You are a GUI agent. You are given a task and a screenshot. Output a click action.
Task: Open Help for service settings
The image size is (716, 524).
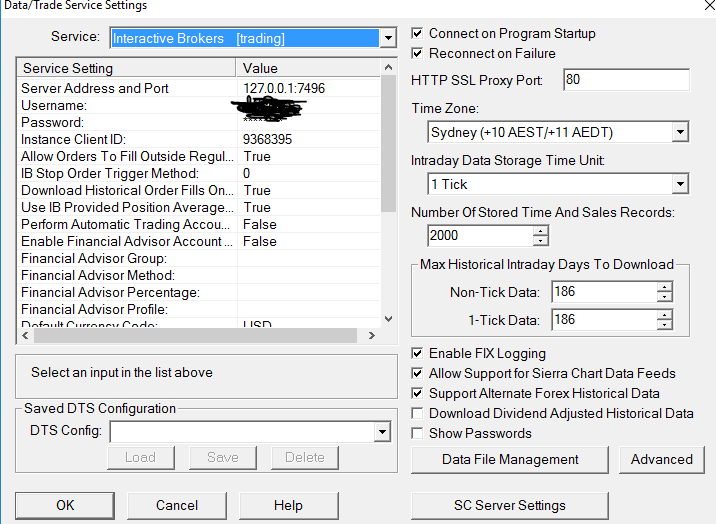[x=289, y=505]
